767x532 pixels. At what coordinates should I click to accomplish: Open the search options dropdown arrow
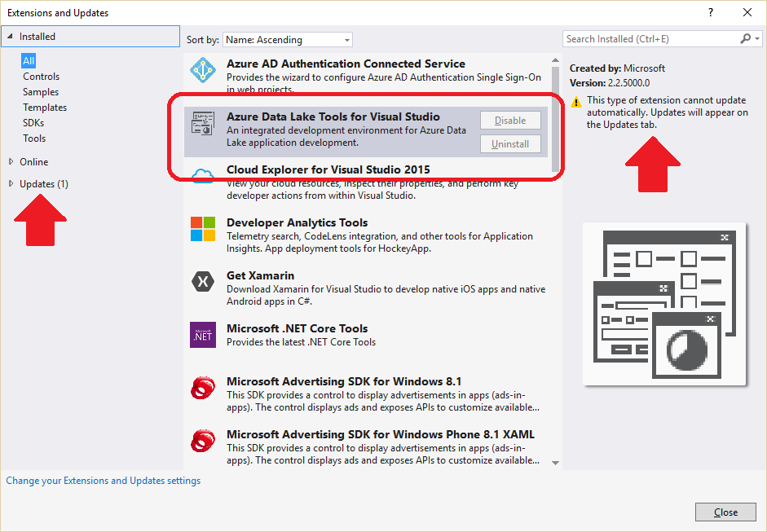tap(757, 38)
